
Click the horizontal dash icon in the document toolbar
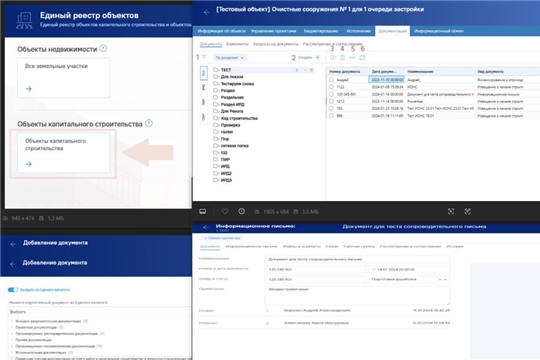click(352, 58)
